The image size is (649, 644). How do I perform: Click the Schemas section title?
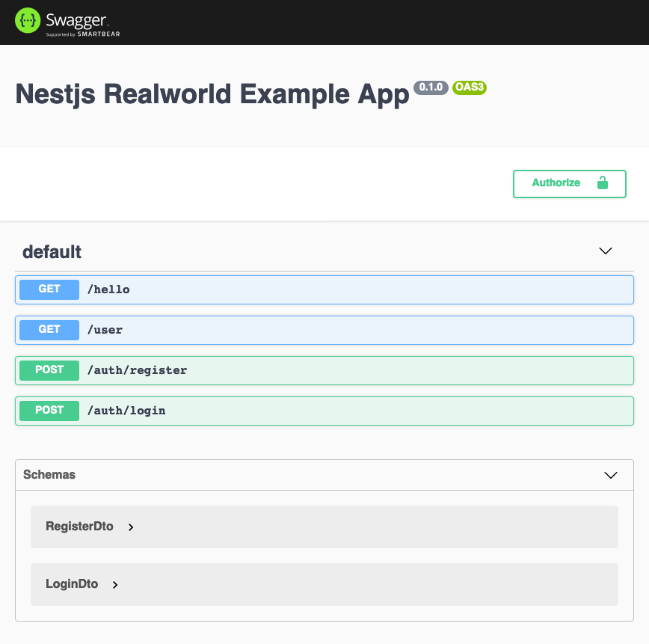click(x=49, y=475)
